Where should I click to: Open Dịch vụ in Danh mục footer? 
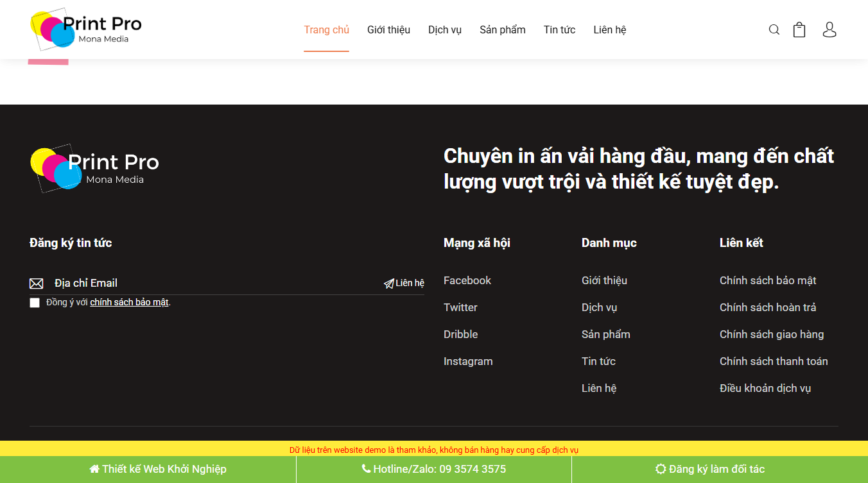coord(599,307)
